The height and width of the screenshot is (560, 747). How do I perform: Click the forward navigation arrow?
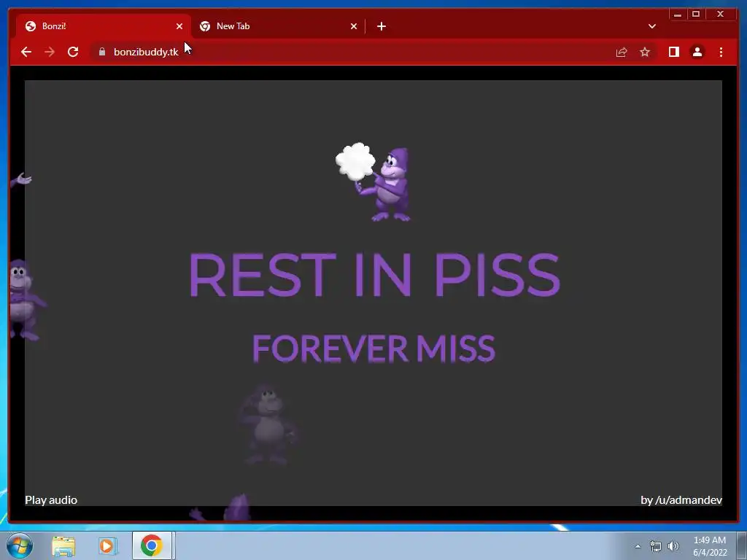(50, 52)
